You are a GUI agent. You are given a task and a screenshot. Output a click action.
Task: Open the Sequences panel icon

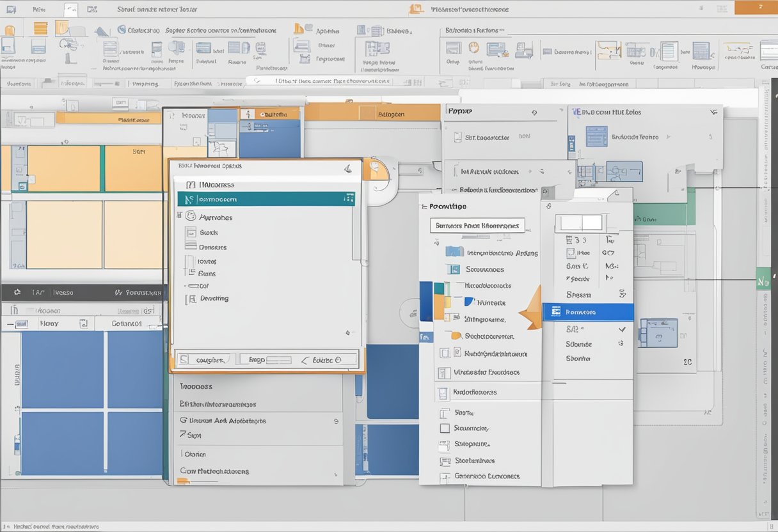pyautogui.click(x=456, y=269)
